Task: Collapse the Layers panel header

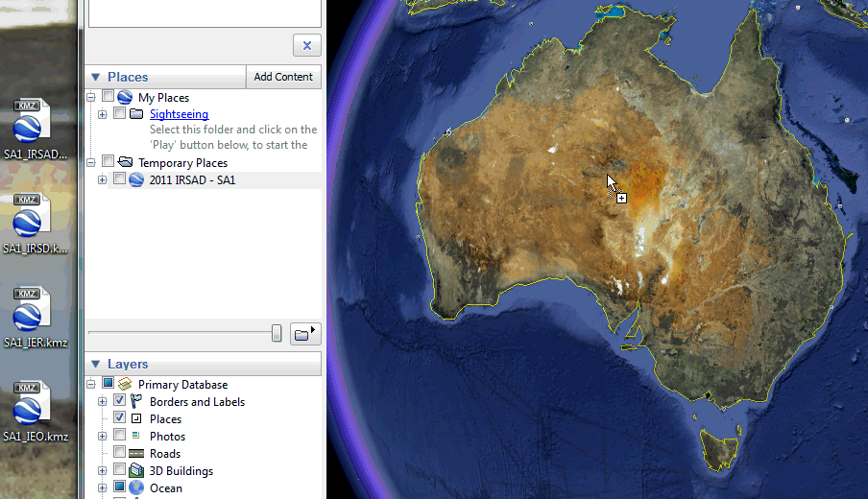Action: [95, 364]
